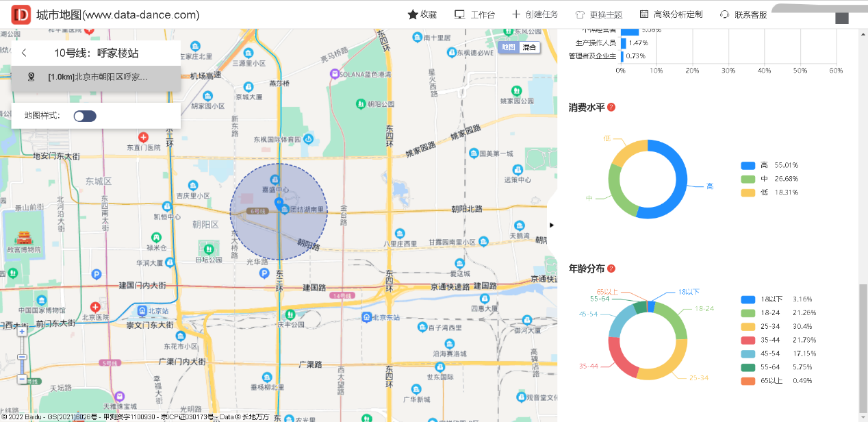Click the 18以下 3.16% legend swatch

748,299
